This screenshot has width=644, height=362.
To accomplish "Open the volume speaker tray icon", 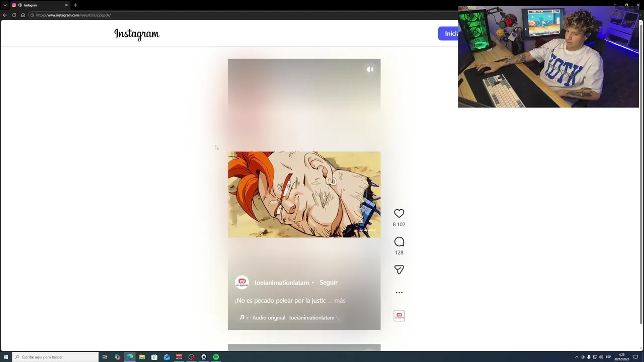I will click(601, 357).
